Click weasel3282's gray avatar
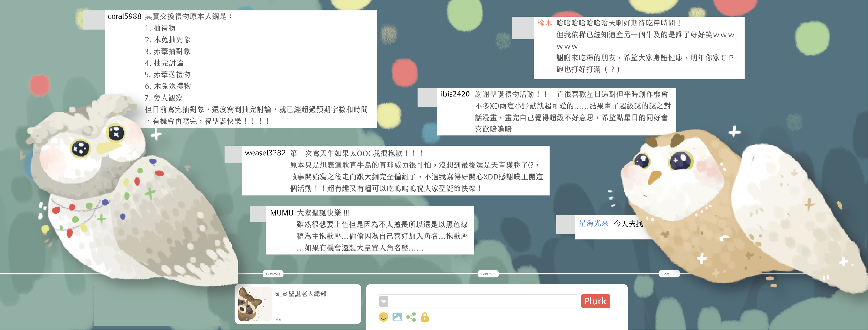Viewport: 868px width, 330px height. coord(233,155)
